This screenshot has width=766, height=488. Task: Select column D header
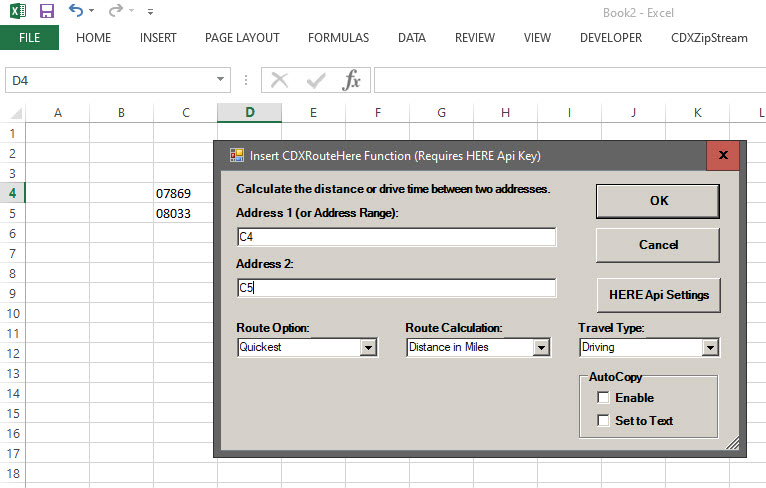pyautogui.click(x=250, y=113)
